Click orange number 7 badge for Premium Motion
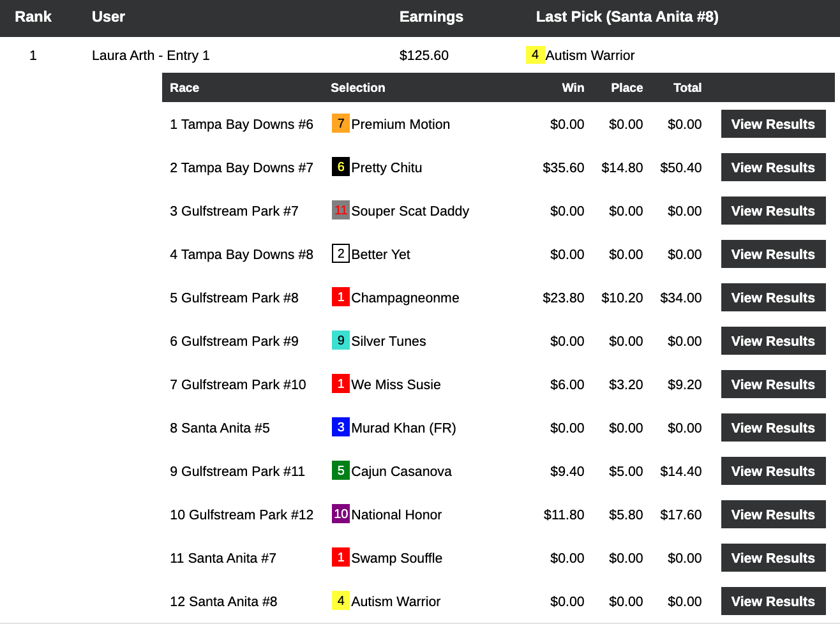The width and height of the screenshot is (840, 624). point(340,124)
